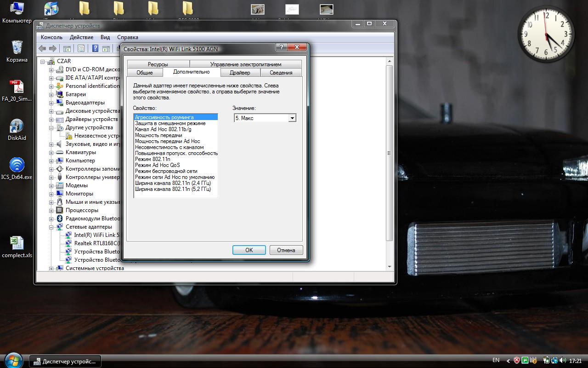The height and width of the screenshot is (368, 588).
Task: Click the Intel(R) WiFi Link adapter icon in tree
Action: 68,235
